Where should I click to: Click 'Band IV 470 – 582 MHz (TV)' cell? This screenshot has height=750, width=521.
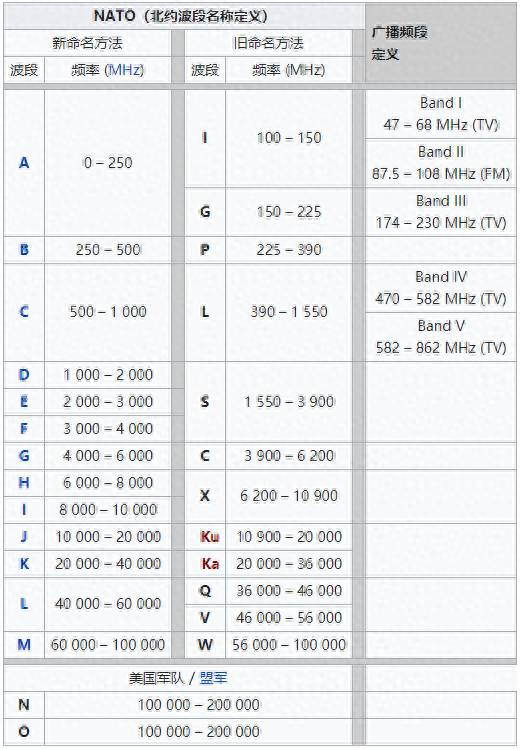(x=441, y=288)
